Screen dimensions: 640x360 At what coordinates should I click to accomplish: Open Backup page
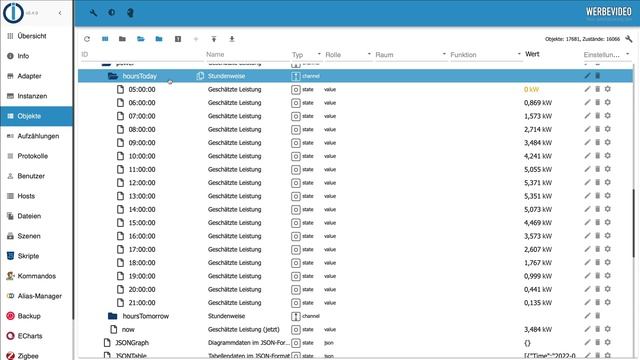[x=37, y=316]
